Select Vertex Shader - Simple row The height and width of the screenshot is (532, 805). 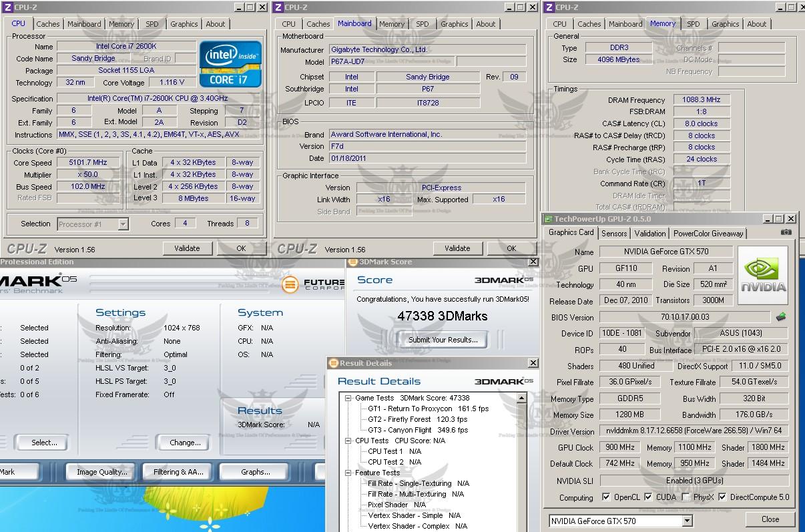click(415, 515)
